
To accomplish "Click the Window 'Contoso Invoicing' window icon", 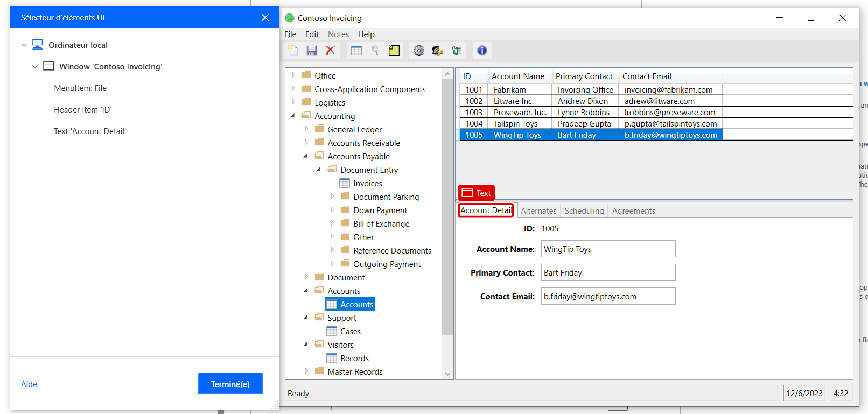I will (x=48, y=66).
